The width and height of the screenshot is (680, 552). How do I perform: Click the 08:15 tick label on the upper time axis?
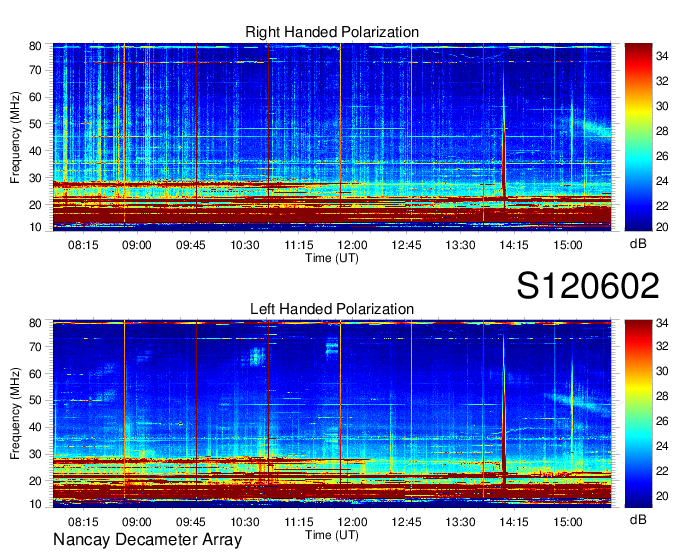pyautogui.click(x=83, y=245)
